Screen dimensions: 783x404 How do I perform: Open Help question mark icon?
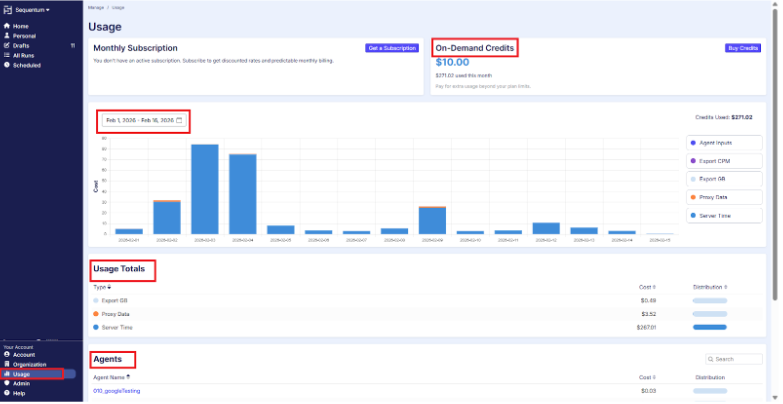[7, 393]
